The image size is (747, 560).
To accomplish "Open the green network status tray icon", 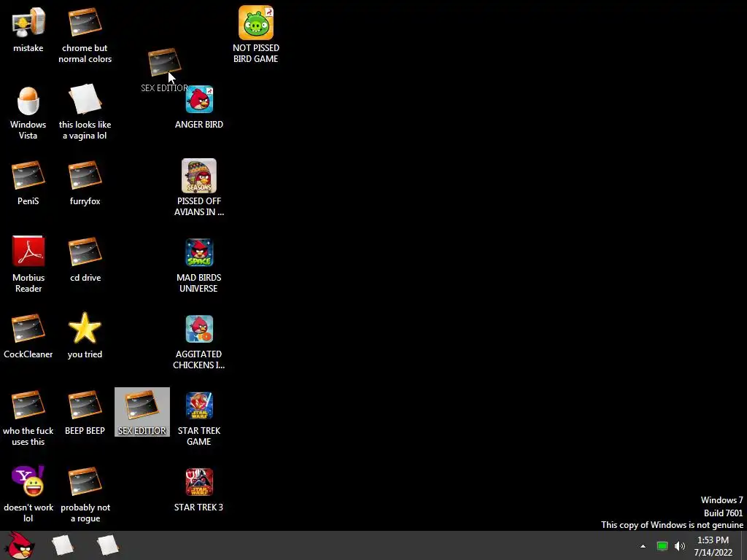I will tap(662, 546).
